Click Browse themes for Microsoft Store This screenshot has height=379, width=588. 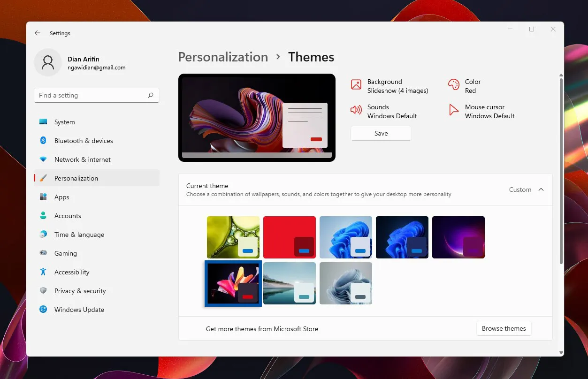[504, 328]
